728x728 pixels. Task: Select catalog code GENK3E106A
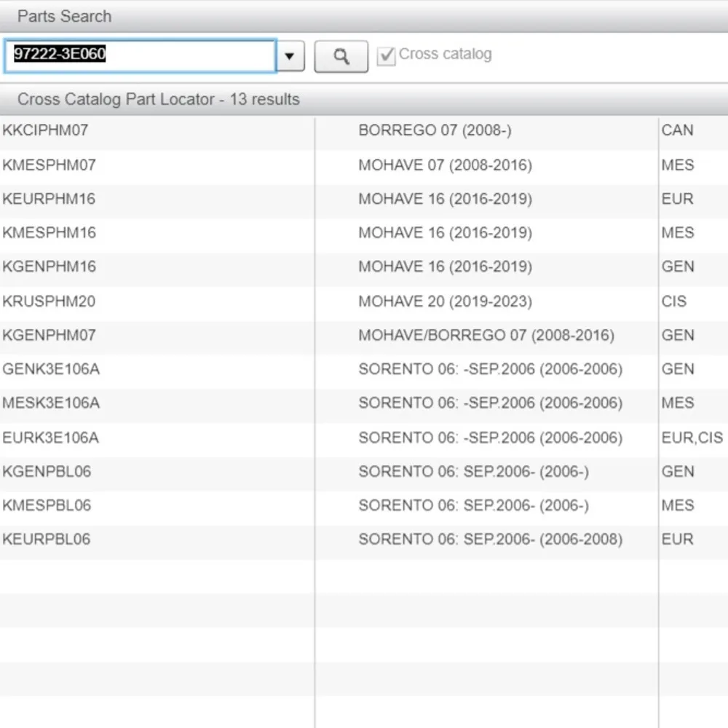click(51, 369)
